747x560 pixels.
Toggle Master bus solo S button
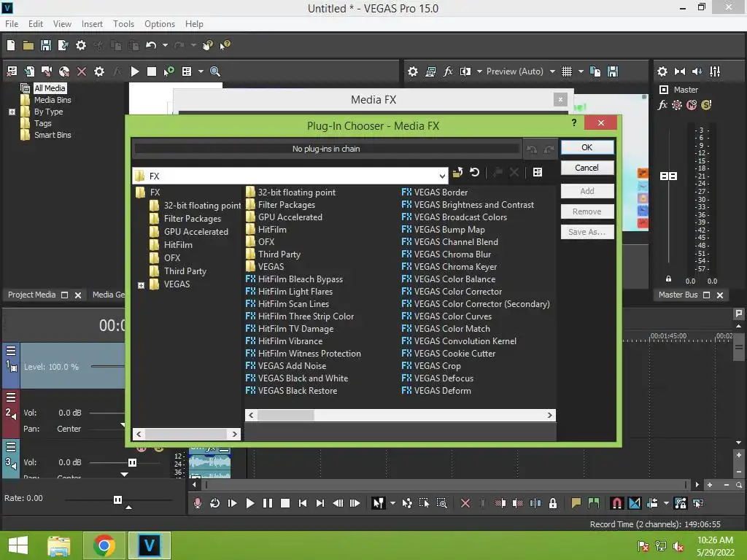point(706,105)
